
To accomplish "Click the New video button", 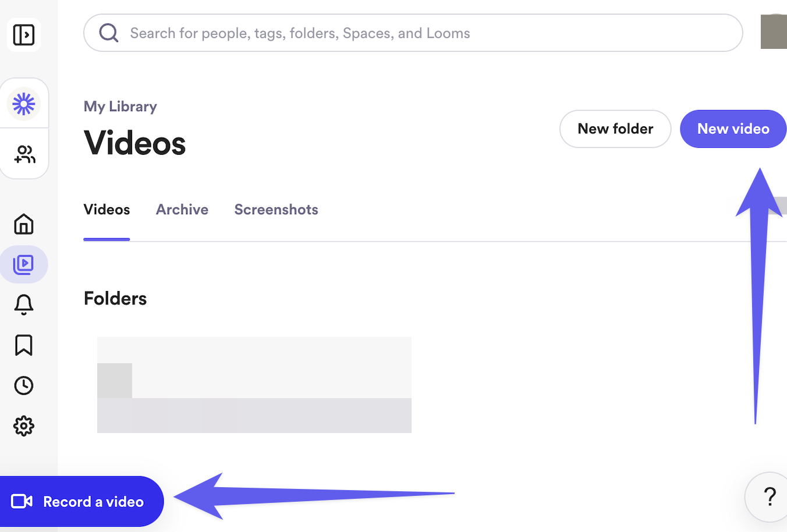I will (733, 129).
